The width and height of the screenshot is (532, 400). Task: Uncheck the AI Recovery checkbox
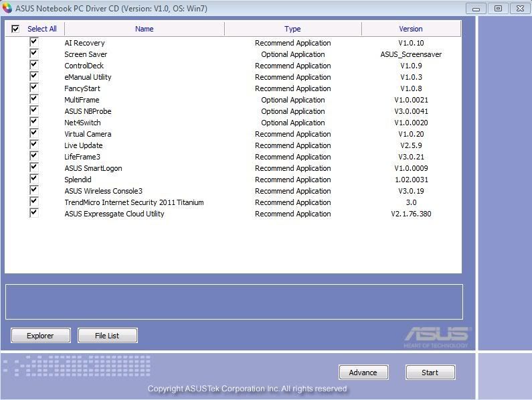(34, 42)
